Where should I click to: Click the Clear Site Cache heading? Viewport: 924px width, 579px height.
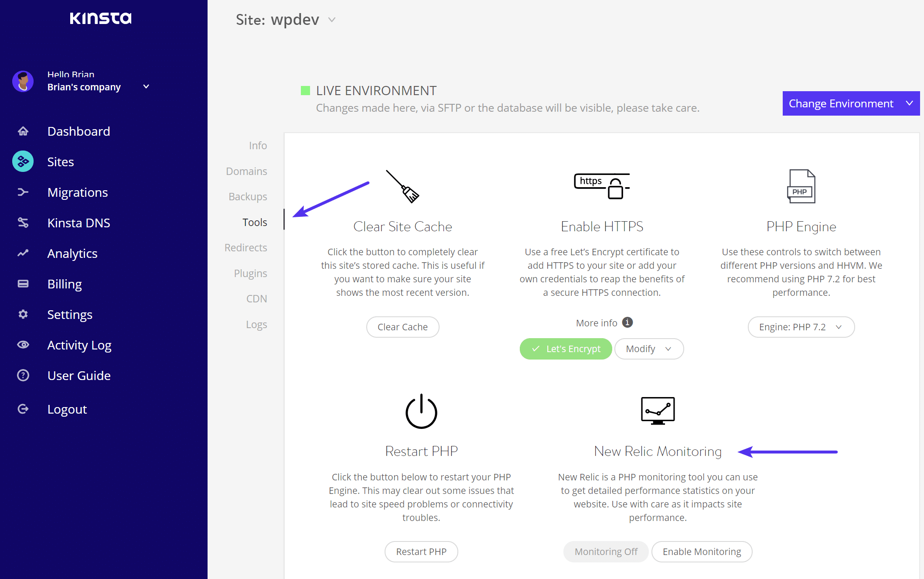click(x=402, y=226)
